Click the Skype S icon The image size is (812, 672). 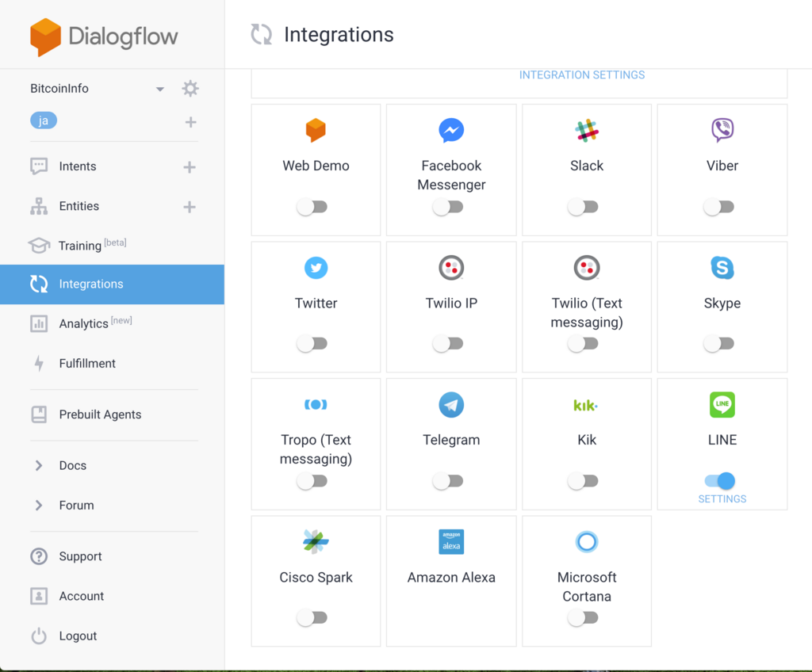point(722,268)
